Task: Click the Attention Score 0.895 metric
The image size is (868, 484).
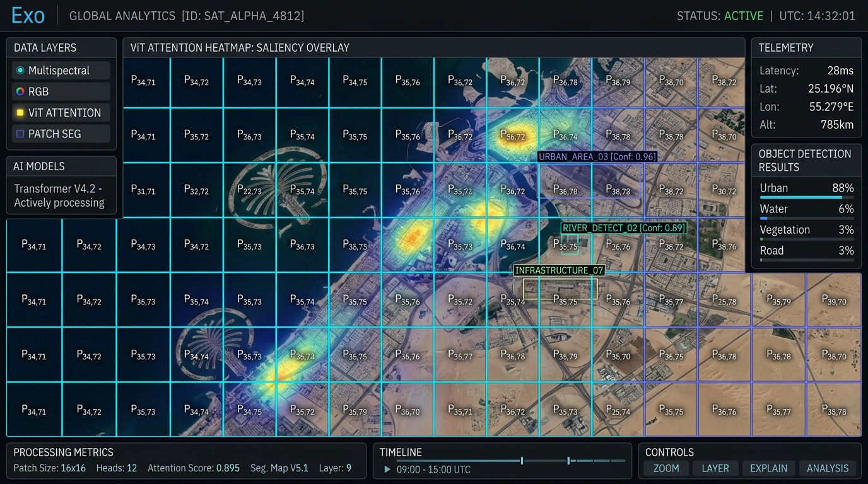Action: [x=194, y=468]
